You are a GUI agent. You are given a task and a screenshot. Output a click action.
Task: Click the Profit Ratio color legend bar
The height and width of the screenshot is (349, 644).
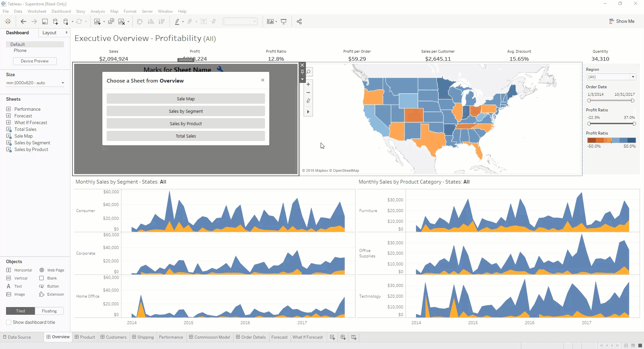611,140
